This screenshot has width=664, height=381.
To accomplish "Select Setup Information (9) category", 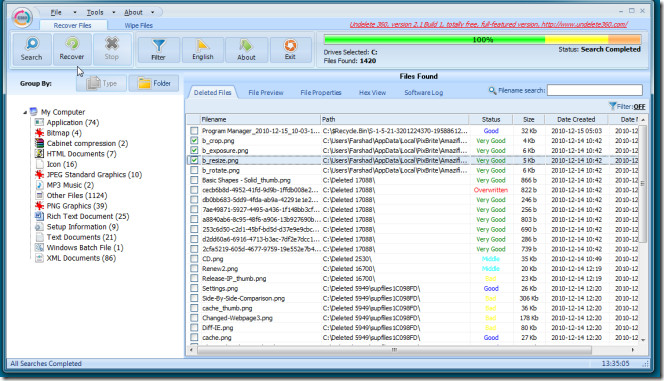I will [x=83, y=227].
